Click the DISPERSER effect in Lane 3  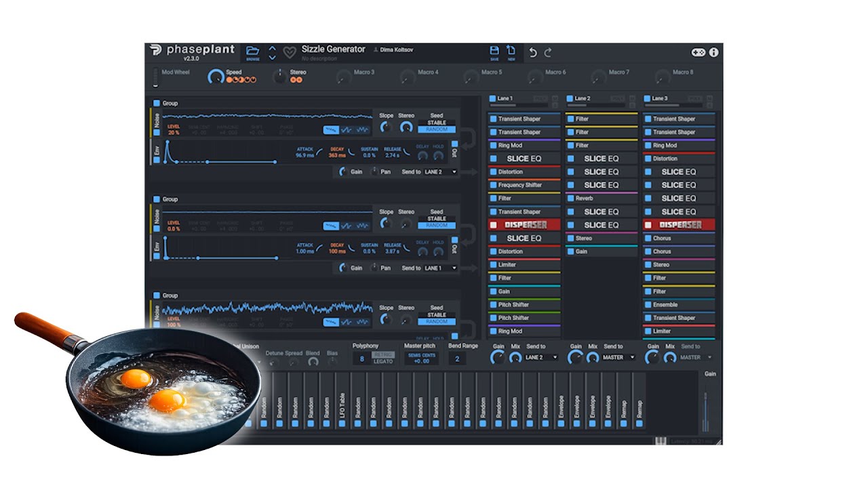coord(679,225)
